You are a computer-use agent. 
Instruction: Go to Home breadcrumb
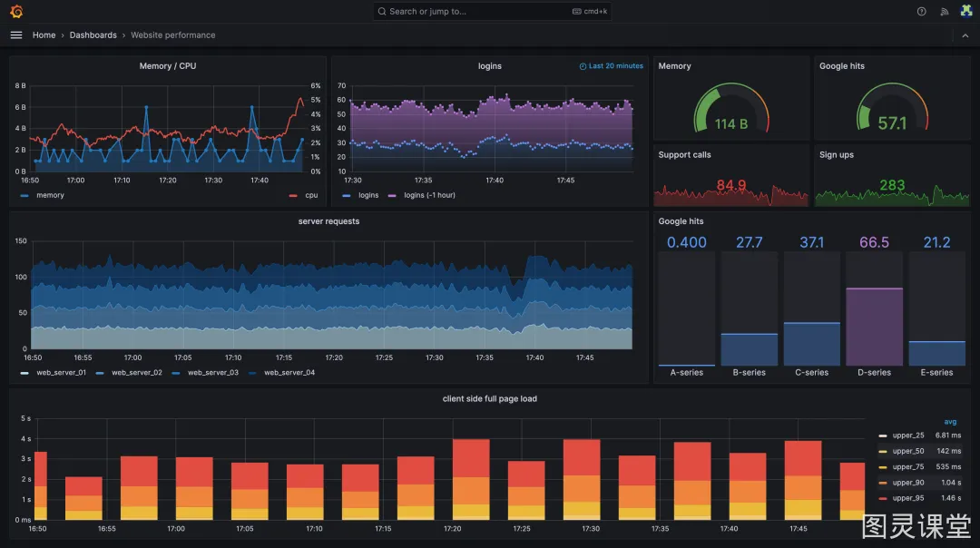point(44,35)
